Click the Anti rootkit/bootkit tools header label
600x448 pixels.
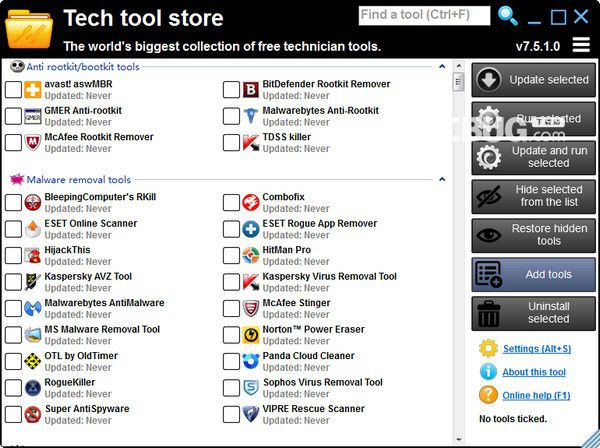tap(83, 67)
